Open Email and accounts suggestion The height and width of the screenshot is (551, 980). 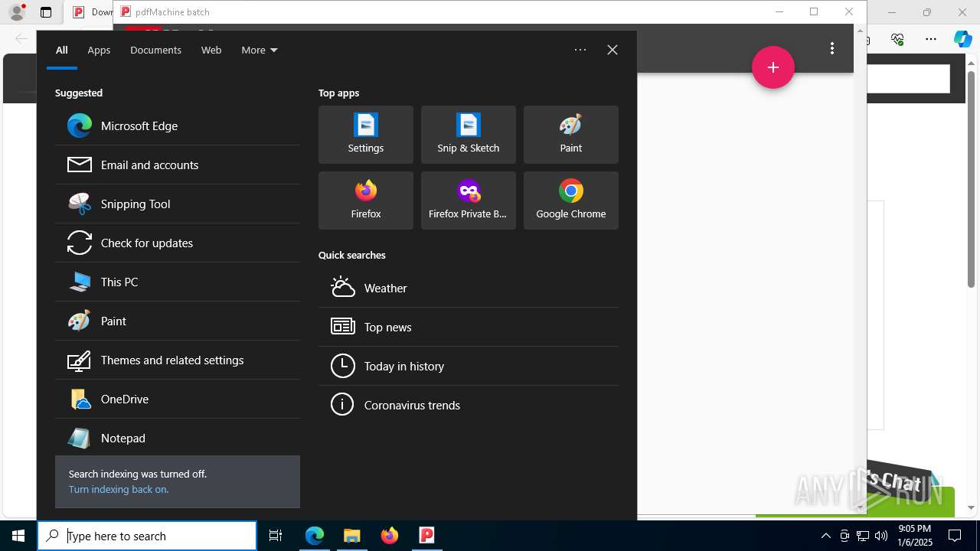[178, 165]
